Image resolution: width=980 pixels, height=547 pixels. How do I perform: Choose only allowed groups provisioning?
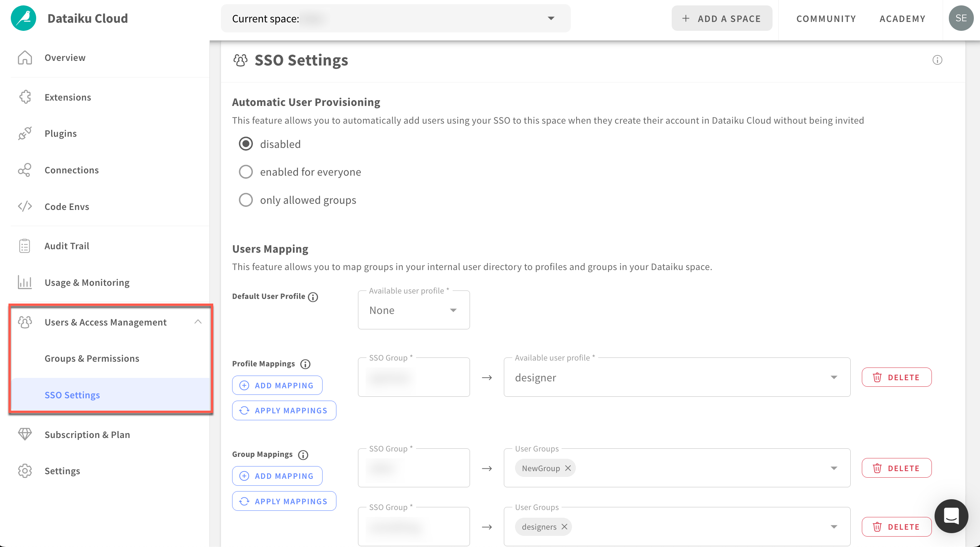pyautogui.click(x=246, y=200)
